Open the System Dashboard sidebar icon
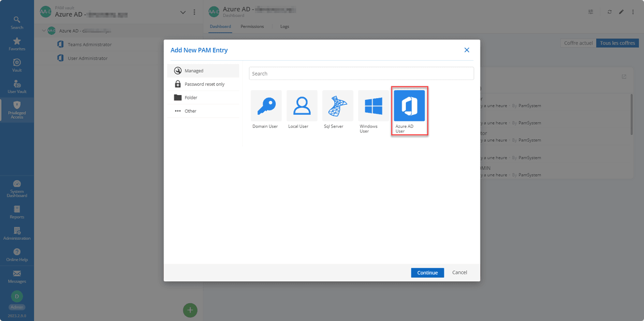 [x=17, y=187]
